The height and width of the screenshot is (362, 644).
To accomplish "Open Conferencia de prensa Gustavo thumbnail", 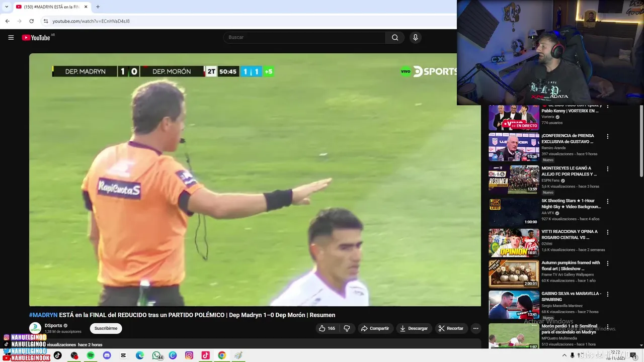I will pos(514,147).
